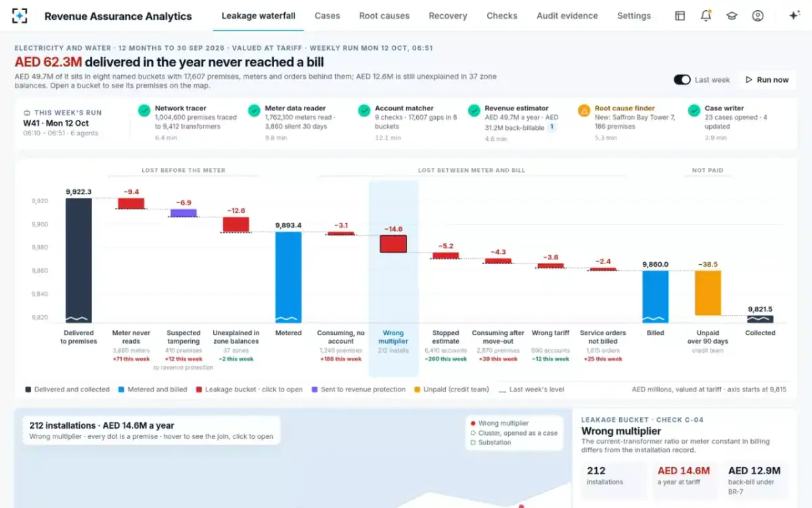Open the Audit evidence tab
This screenshot has width=812, height=508.
(x=567, y=16)
